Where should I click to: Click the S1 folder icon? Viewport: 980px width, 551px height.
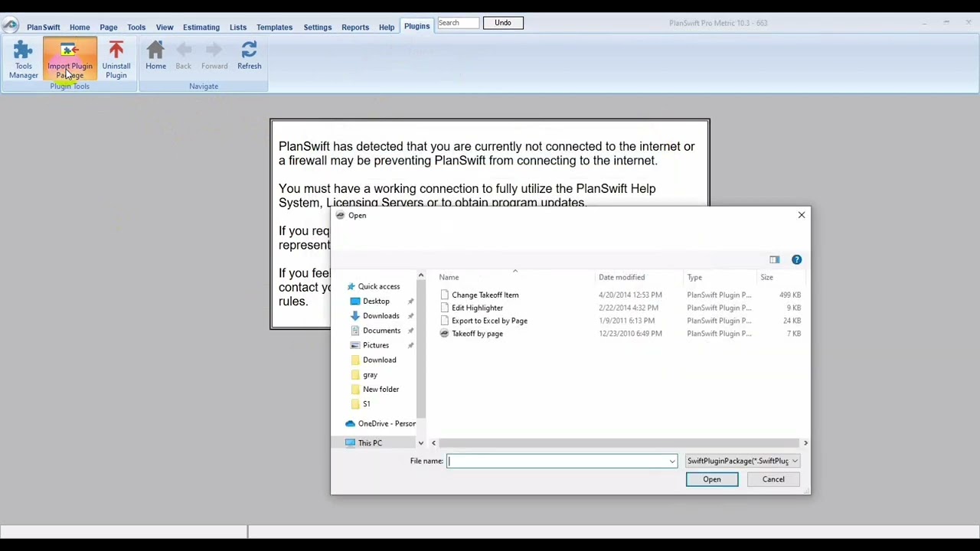coord(355,404)
